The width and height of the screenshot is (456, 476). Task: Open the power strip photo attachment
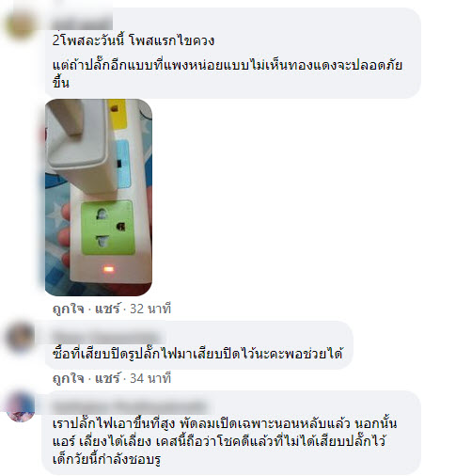99,198
